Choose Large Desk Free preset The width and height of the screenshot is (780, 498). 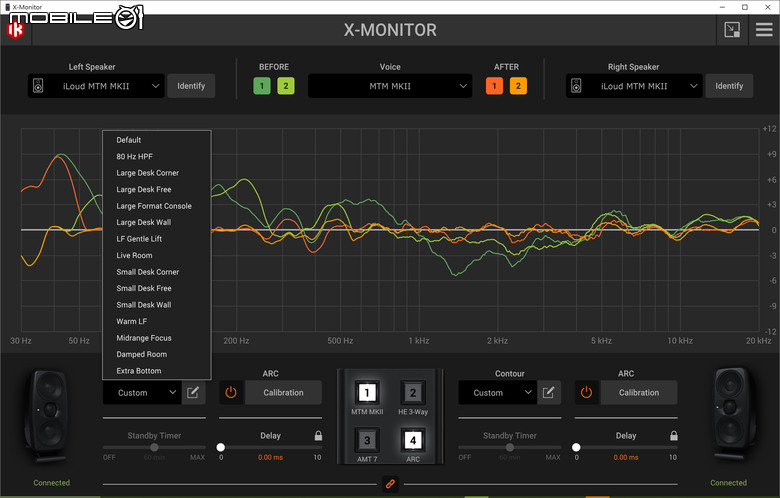point(157,190)
